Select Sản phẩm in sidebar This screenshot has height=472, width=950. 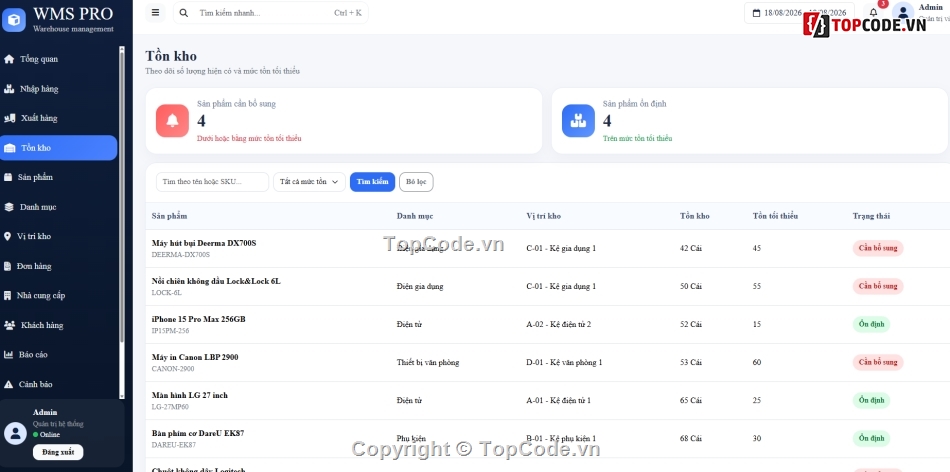coord(59,178)
